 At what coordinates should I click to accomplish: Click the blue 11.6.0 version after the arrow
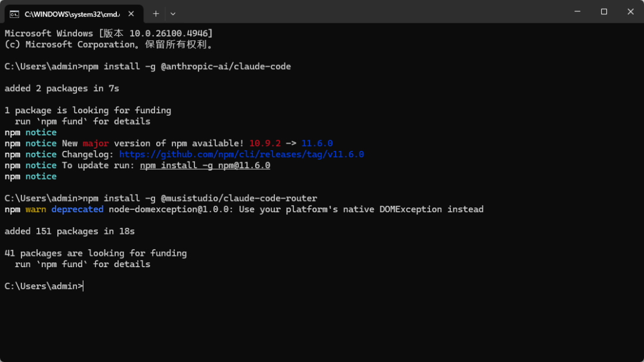tap(317, 143)
